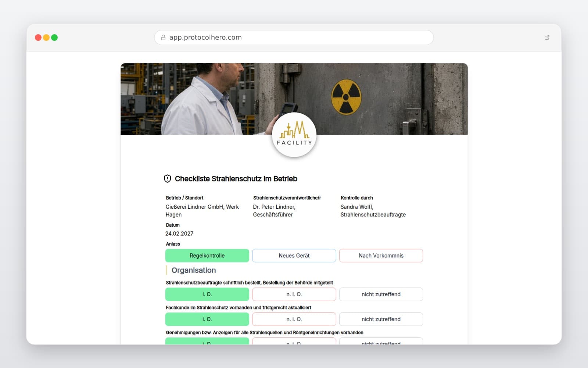Viewport: 588px width, 368px height.
Task: Click the date value 24.02.2027
Action: [179, 234]
